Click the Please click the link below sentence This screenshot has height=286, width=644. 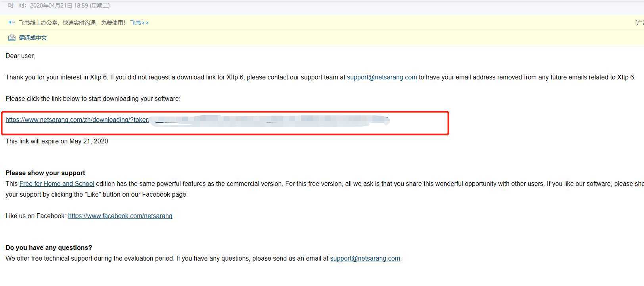click(93, 99)
